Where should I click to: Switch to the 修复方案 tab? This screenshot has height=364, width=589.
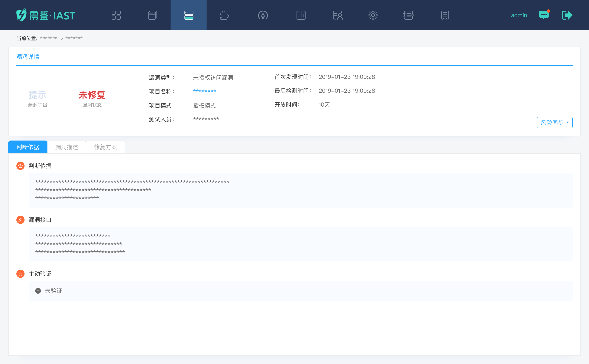[x=106, y=147]
